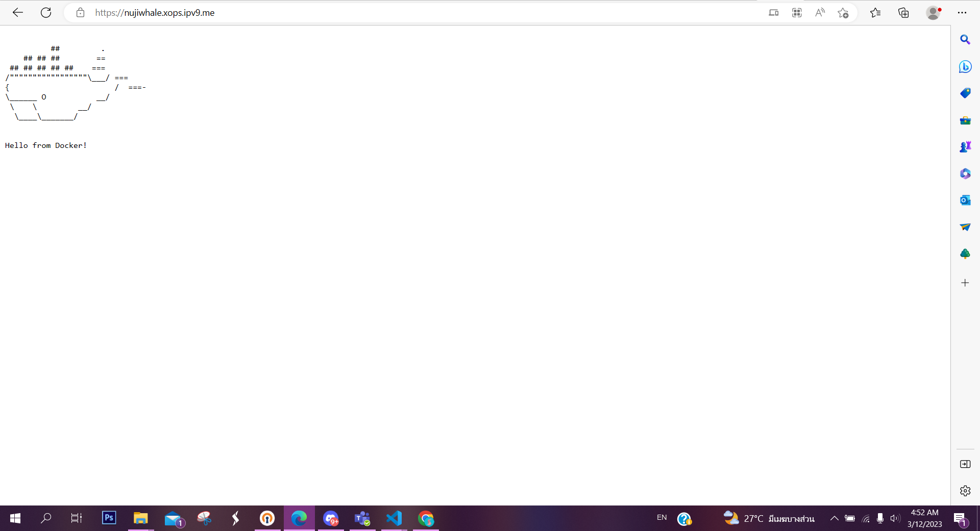Switch input language via the EN indicator
Image resolution: width=980 pixels, height=531 pixels.
coord(661,518)
